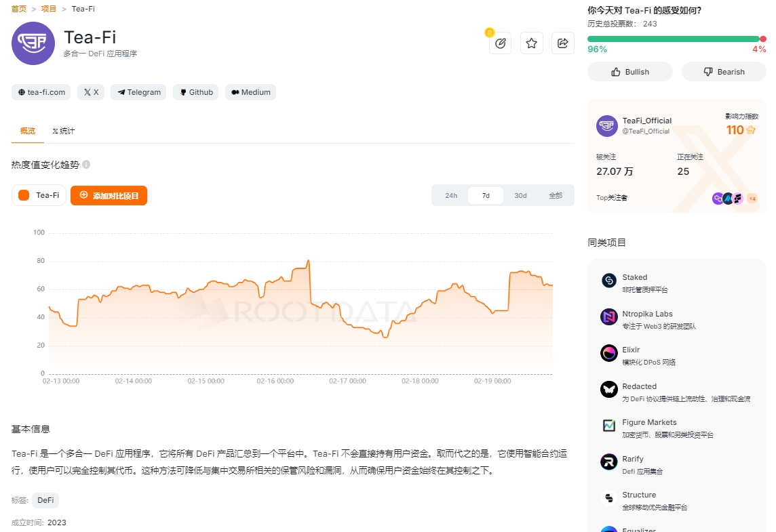Vote Bullish on Tea-Fi
The width and height of the screenshot is (776, 532).
pos(630,72)
